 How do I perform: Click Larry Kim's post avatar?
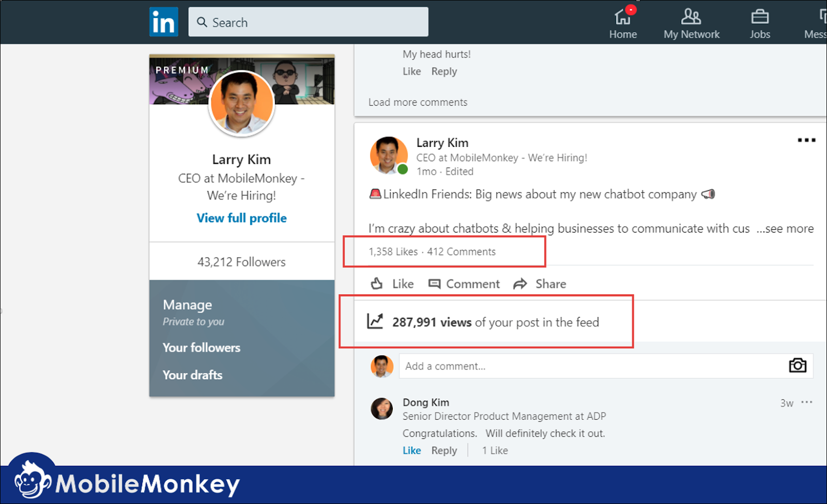pos(389,155)
